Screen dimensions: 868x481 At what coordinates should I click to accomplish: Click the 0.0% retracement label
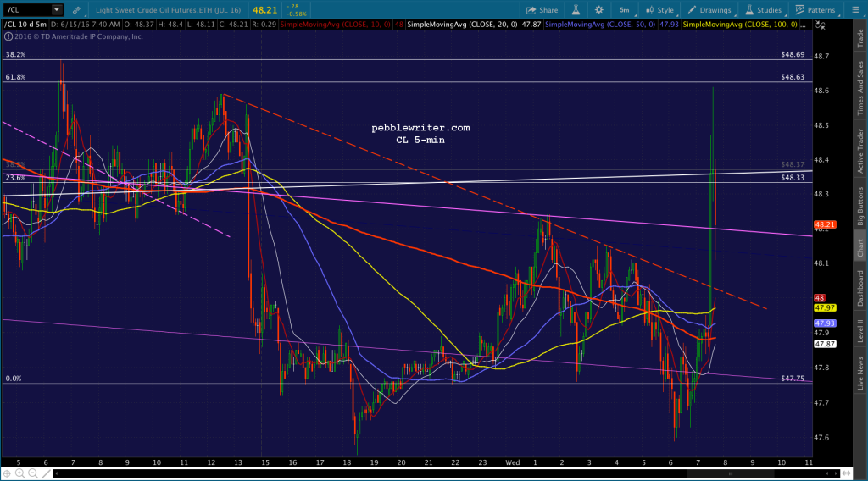[x=14, y=379]
